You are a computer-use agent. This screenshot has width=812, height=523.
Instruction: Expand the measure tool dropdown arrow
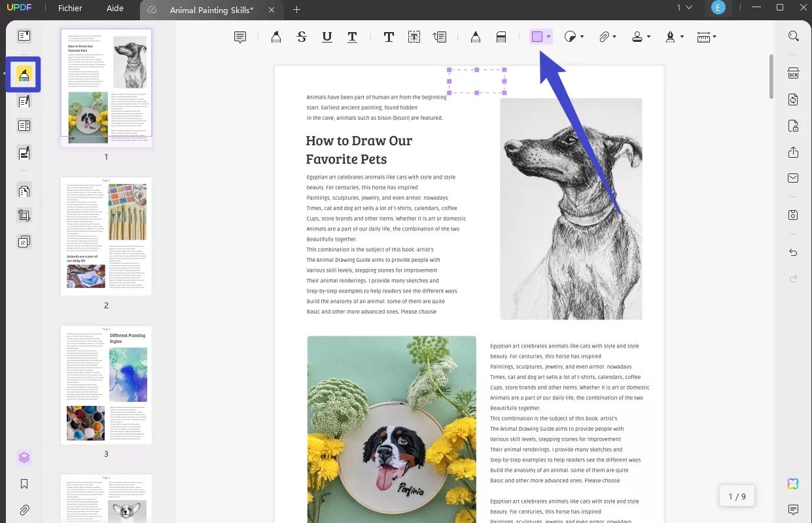715,37
